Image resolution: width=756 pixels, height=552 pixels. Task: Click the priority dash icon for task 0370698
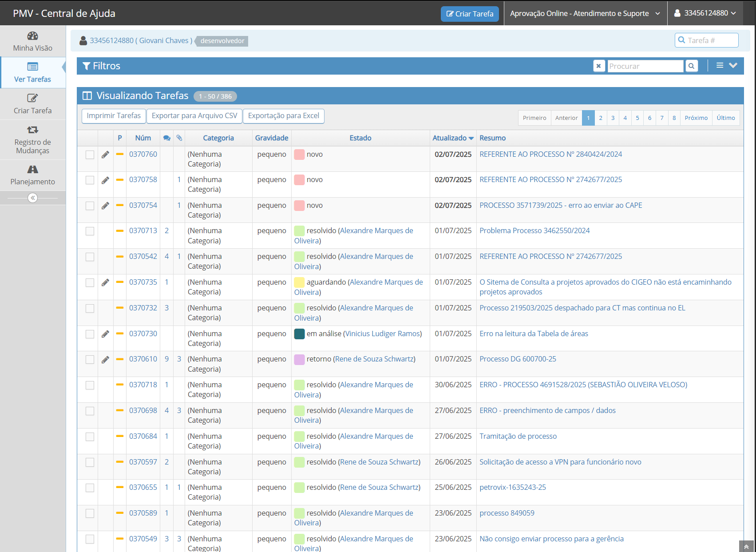point(119,410)
